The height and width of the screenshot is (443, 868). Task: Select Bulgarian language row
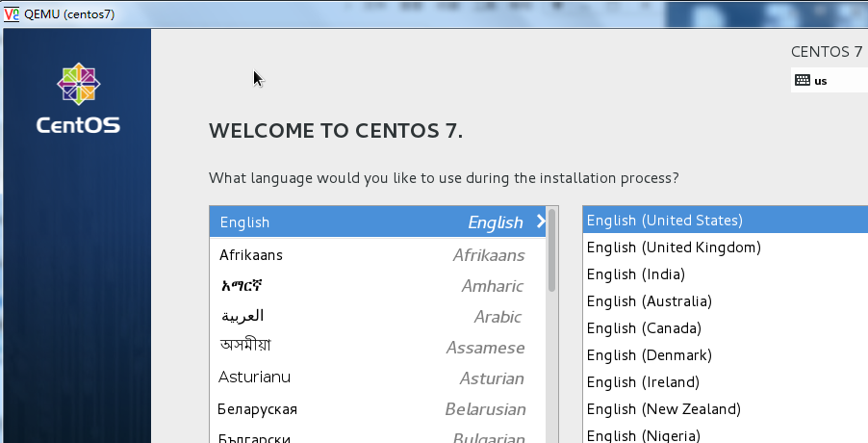(378, 436)
